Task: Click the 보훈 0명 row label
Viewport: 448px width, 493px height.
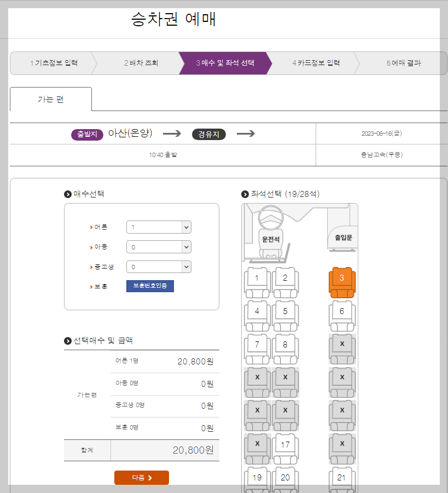Action: point(127,427)
